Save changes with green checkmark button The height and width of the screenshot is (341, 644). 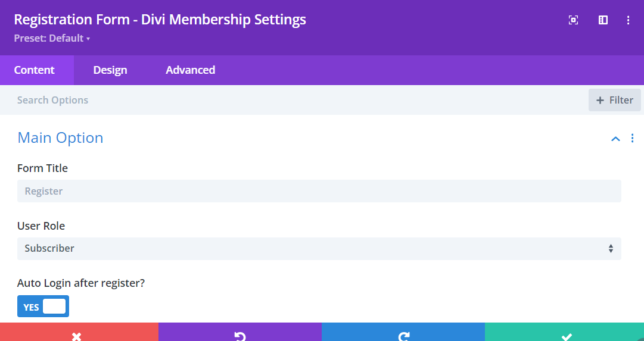coord(564,332)
